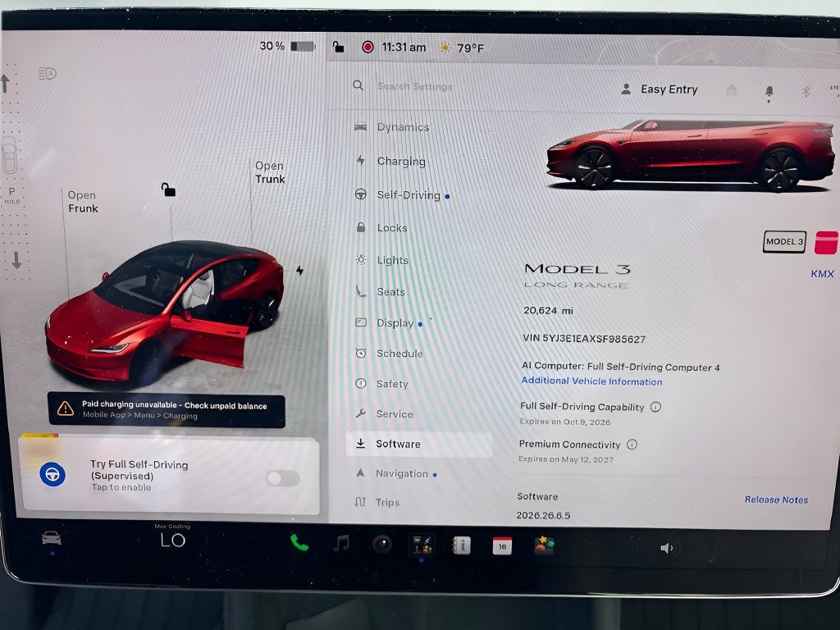Tap the LO climate temperature
Image resolution: width=840 pixels, height=630 pixels.
tap(172, 540)
